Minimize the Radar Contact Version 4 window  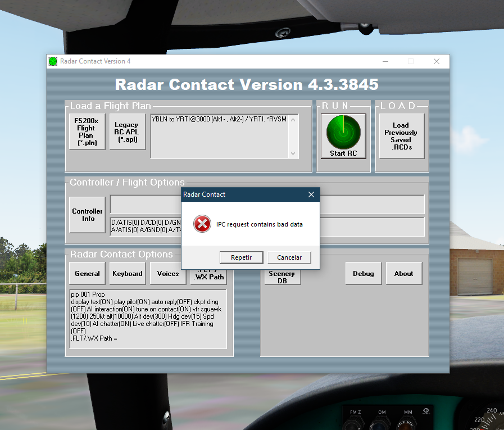385,61
